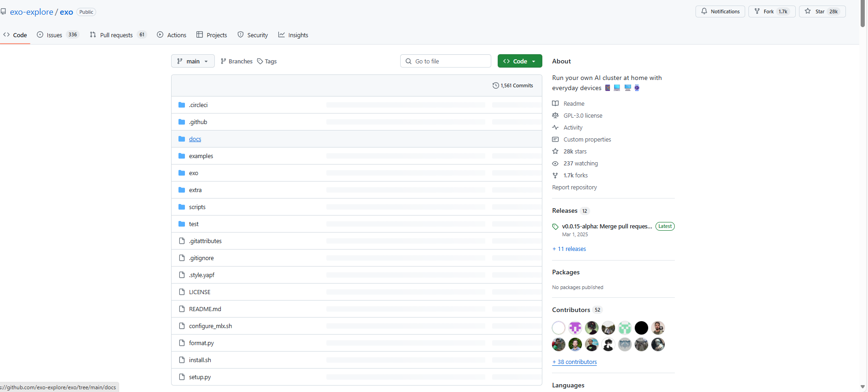Switch to the Security tab

point(253,35)
